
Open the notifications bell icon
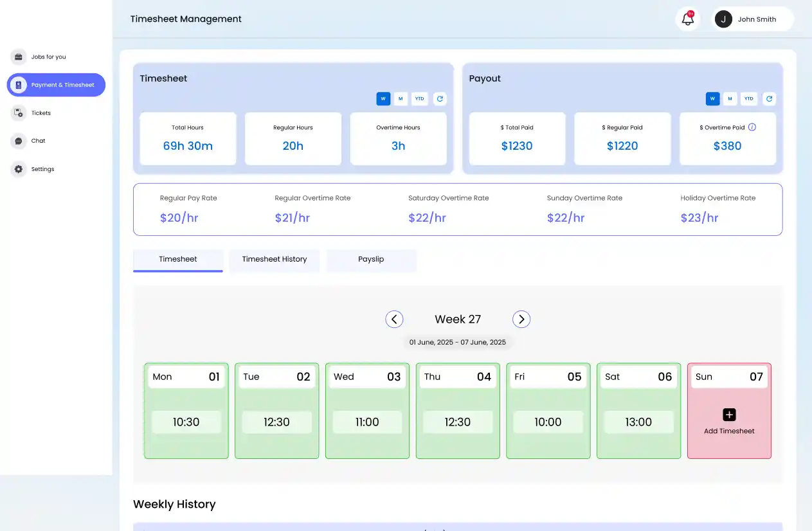[x=687, y=19]
